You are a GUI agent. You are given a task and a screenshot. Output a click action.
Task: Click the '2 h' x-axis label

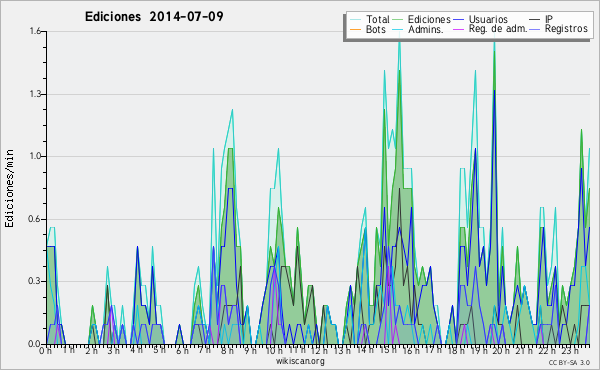tap(91, 350)
